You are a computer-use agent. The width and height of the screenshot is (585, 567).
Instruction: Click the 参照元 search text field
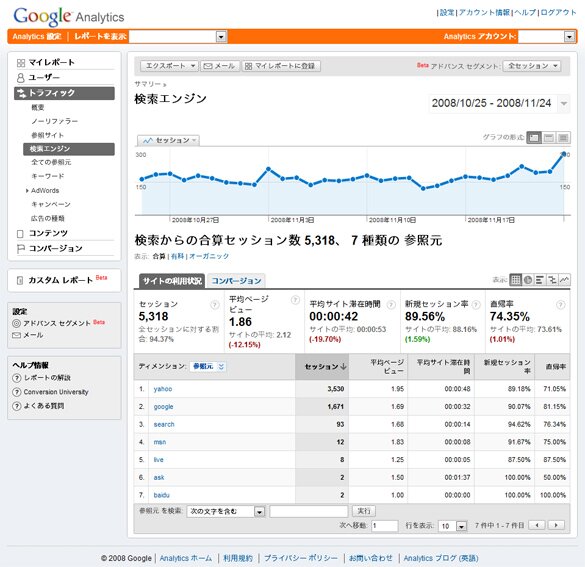309,511
